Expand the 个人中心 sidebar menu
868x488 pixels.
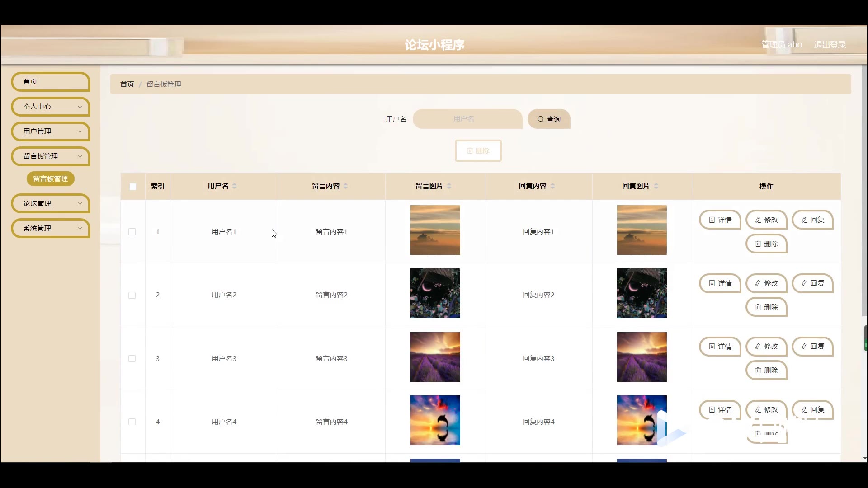pos(50,107)
